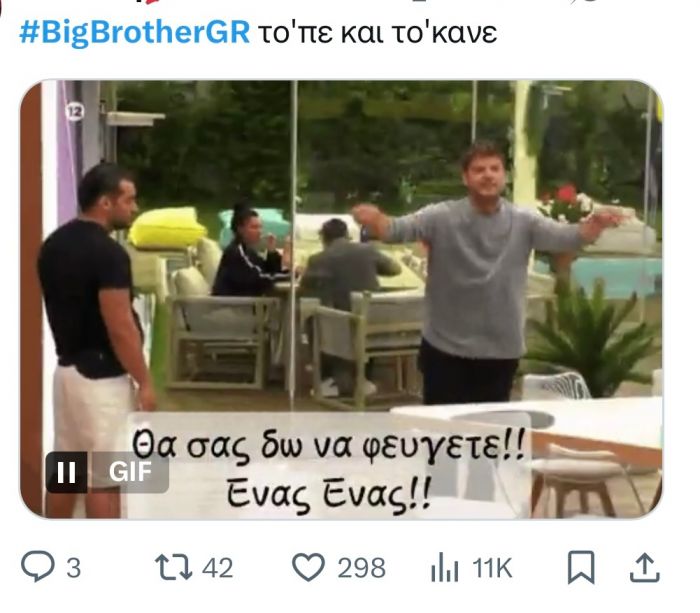The height and width of the screenshot is (613, 700).
Task: Like the post with the heart icon
Action: point(308,567)
